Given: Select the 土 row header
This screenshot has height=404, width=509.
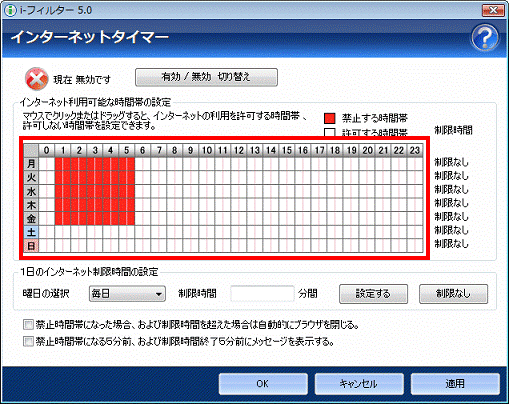Looking at the screenshot, I should click(31, 232).
